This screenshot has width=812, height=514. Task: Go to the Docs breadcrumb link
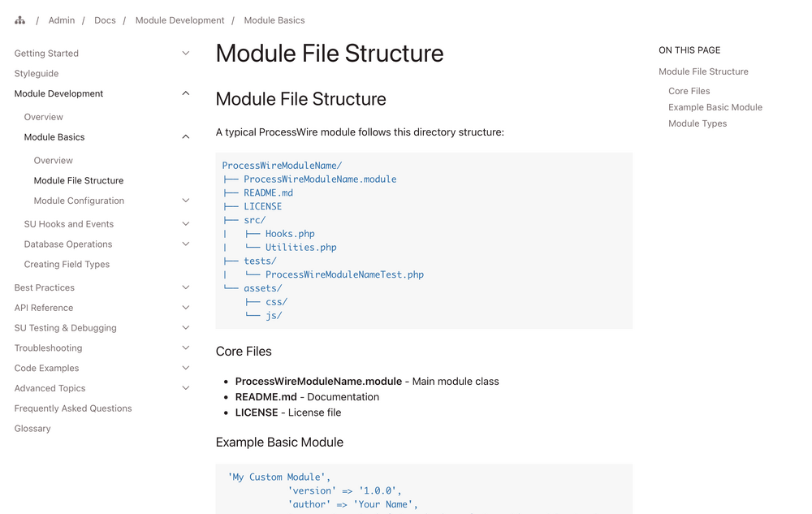(105, 20)
